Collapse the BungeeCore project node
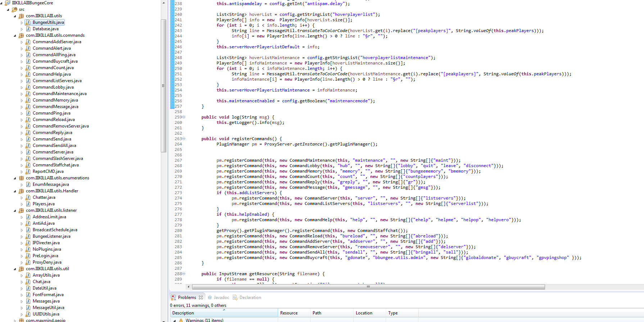The image size is (644, 322). tap(1, 3)
